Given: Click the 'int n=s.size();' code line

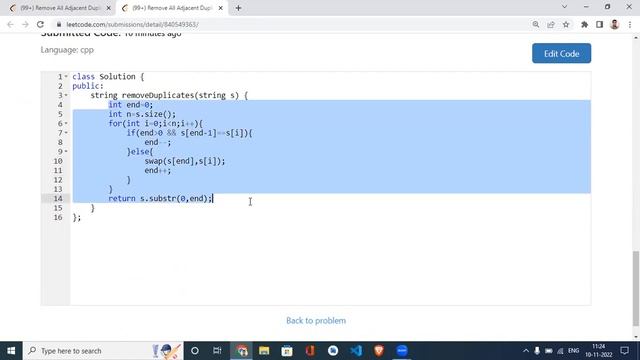Looking at the screenshot, I should [142, 114].
